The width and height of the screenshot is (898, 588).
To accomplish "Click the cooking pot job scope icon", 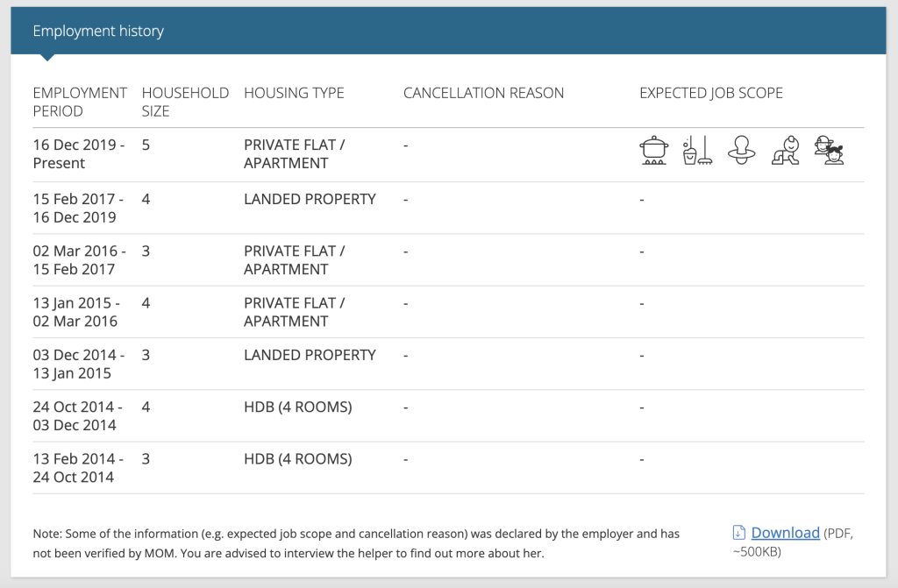I will tap(653, 151).
